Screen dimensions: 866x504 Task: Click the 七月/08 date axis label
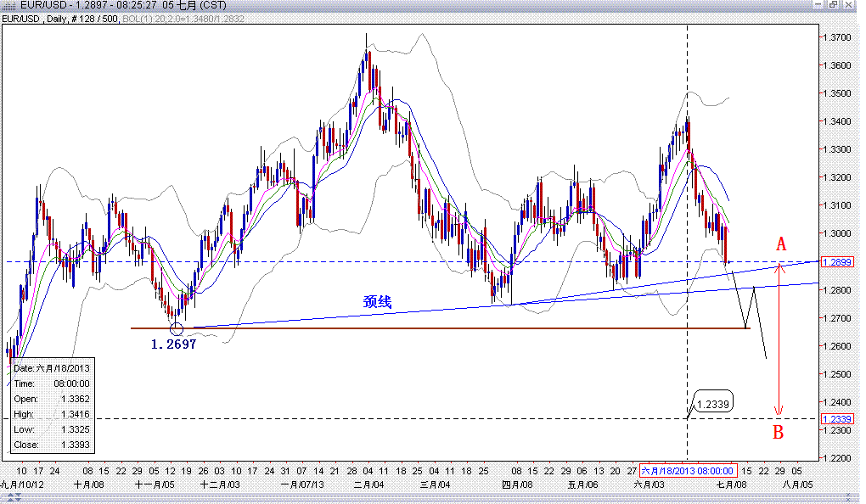(x=731, y=484)
